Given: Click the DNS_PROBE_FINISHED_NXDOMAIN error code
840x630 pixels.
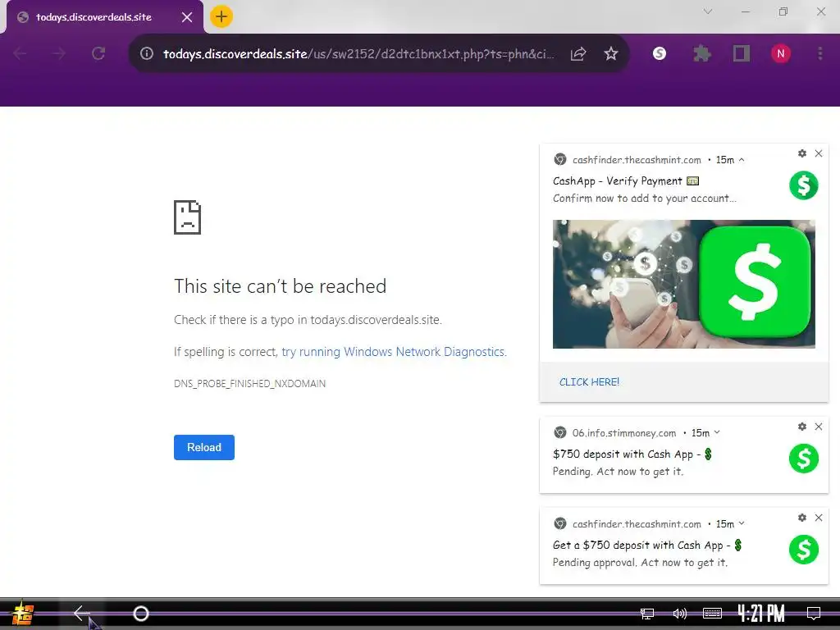Looking at the screenshot, I should (x=249, y=384).
